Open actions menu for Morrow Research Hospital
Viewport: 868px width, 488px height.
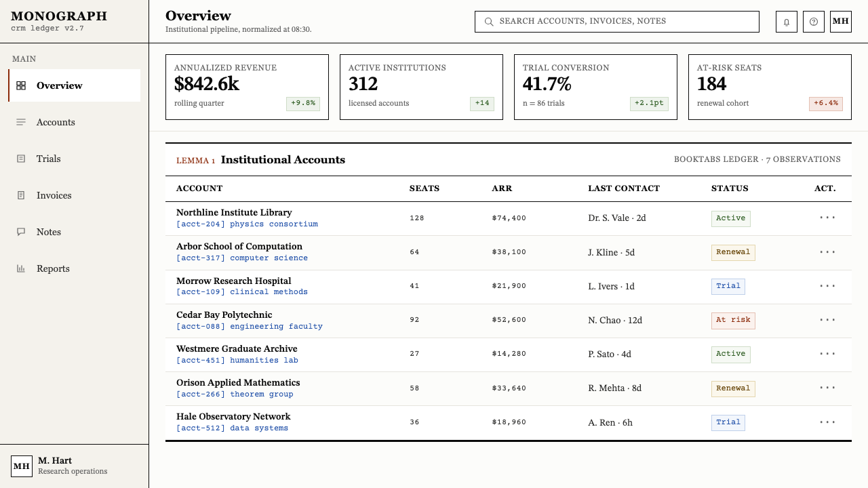[827, 286]
